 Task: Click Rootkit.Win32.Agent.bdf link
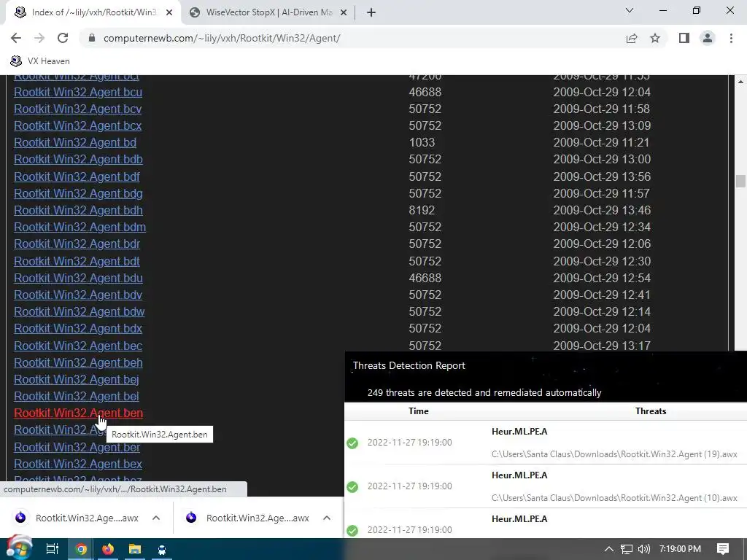coord(77,176)
